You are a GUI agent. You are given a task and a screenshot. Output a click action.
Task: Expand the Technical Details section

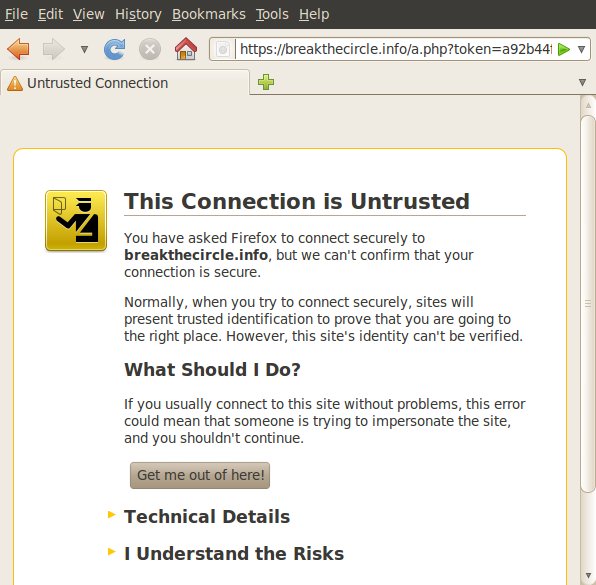pos(207,516)
